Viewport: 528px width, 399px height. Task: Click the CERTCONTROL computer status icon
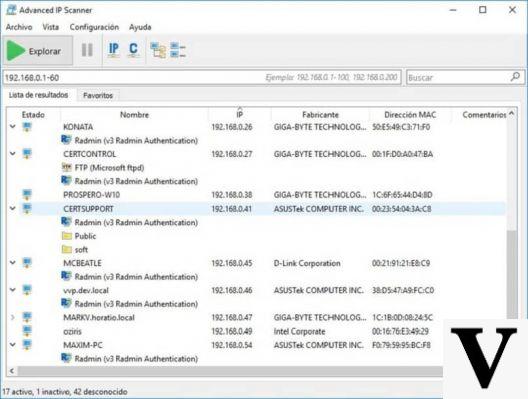(x=27, y=154)
